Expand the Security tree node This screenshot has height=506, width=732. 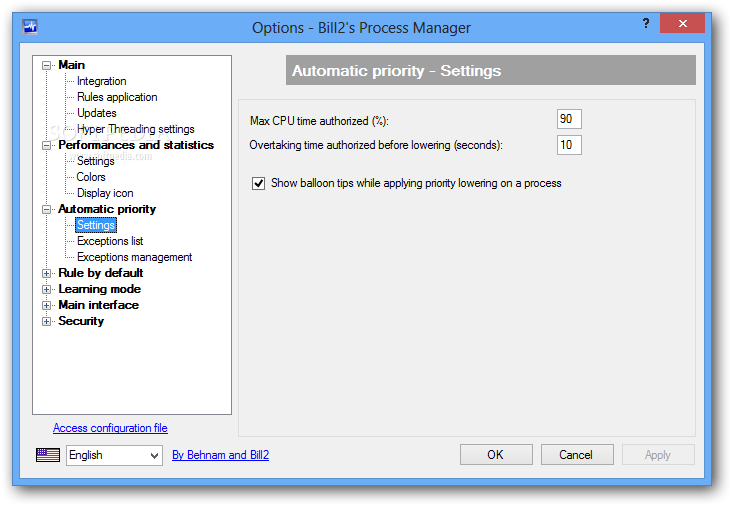[46, 322]
